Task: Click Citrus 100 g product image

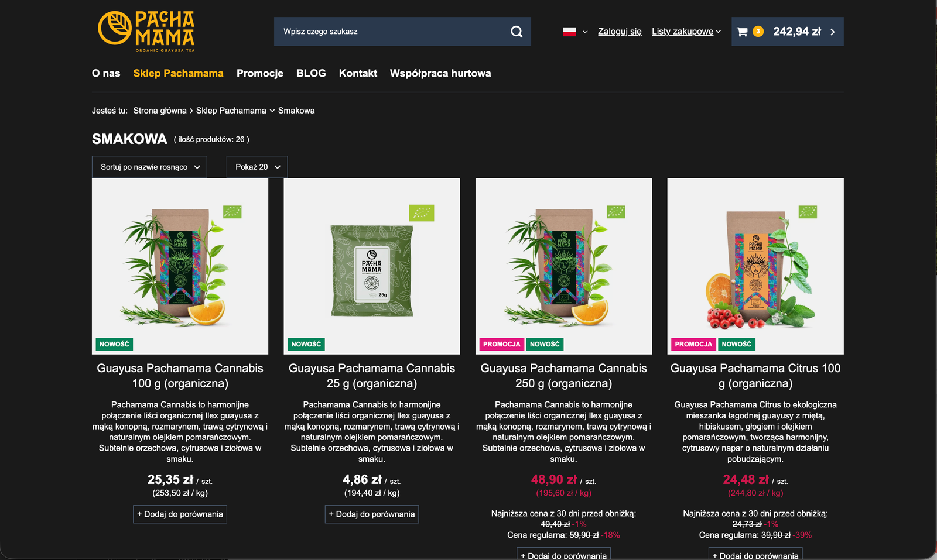Action: point(755,266)
